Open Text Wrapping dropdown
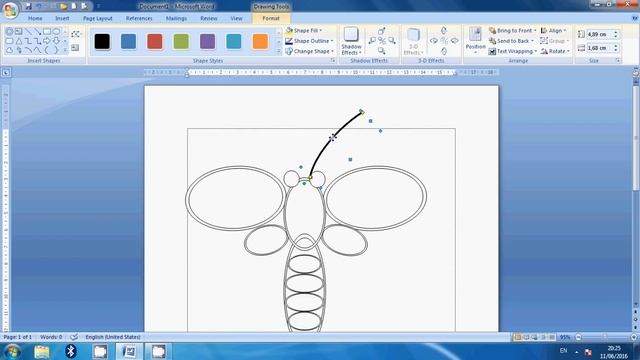640x360 pixels. 513,51
